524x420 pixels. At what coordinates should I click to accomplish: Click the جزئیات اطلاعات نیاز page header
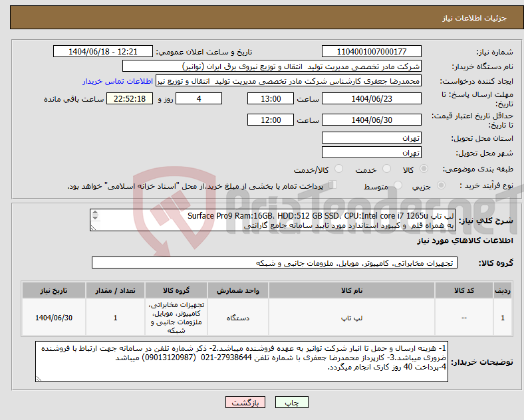point(474,18)
